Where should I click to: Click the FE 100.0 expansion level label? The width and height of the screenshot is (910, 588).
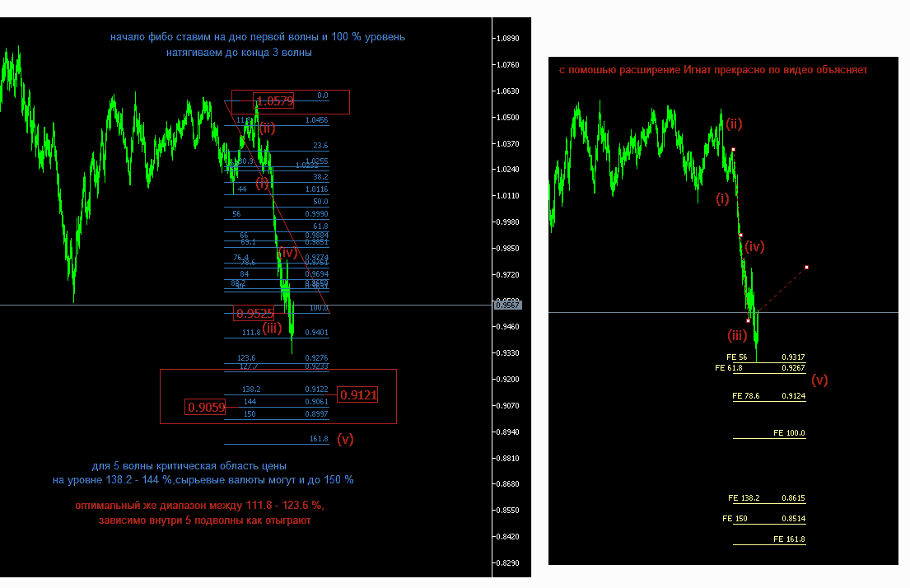[x=789, y=432]
